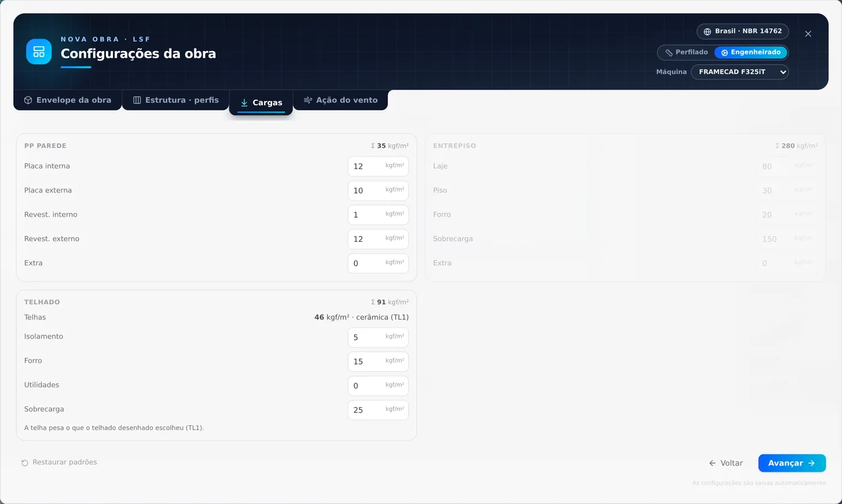Screen dimensions: 842x504
Task: Click the Isolamento input in Telhado
Action: click(378, 337)
